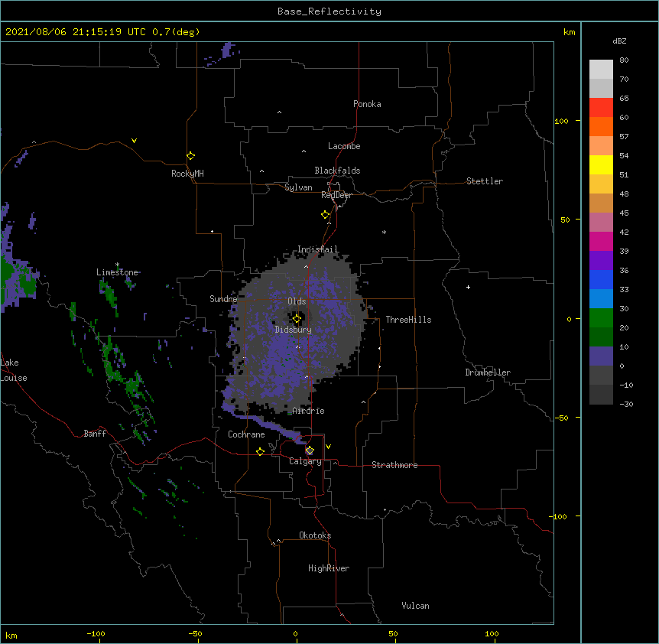Pick the yellow diamond marker below Cochrane
Screen dimensions: 659x644
(x=260, y=451)
